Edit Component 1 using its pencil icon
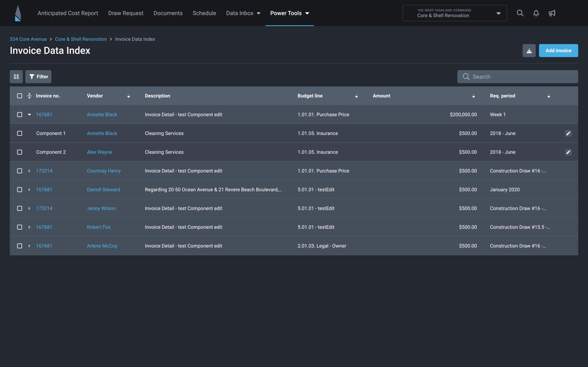Viewport: 588px width, 367px height. [568, 133]
